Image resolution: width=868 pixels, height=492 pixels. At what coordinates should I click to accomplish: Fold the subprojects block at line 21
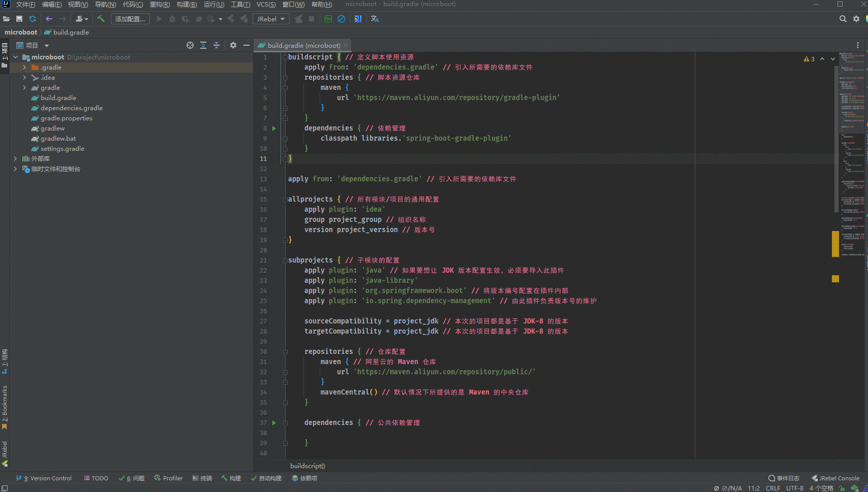tap(285, 260)
